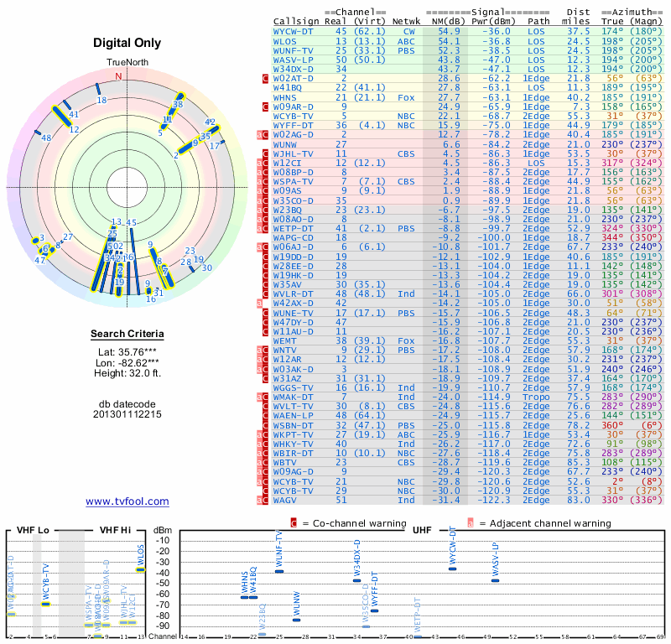The height and width of the screenshot is (644, 671).
Task: Click channel 45 label on the radar plot
Action: 132,222
